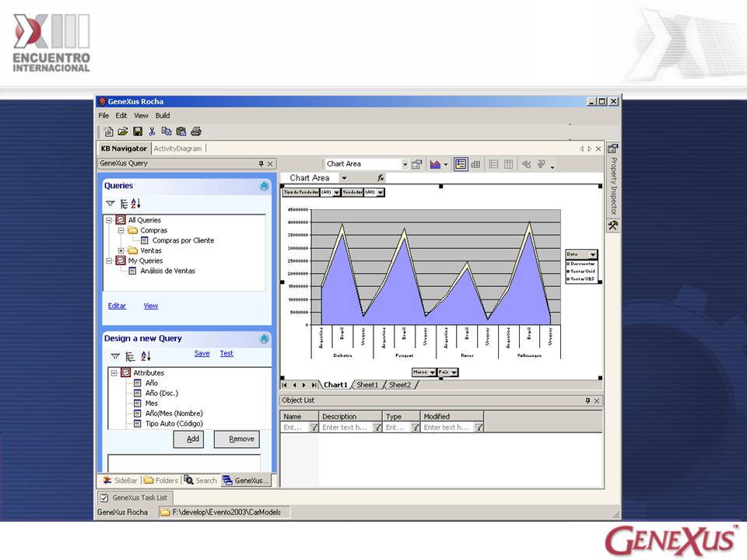Viewport: 747px width, 560px height.
Task: Open the chart type dropdown arrow
Action: pyautogui.click(x=446, y=165)
